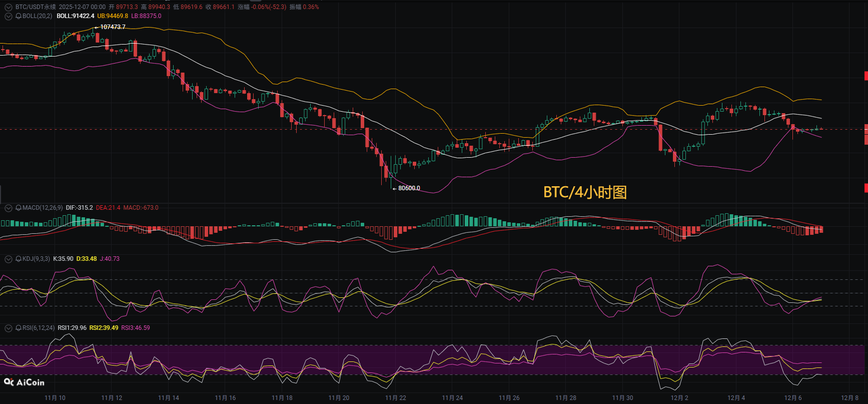Click the RSI alert bell icon
The image size is (868, 404).
pos(19,328)
